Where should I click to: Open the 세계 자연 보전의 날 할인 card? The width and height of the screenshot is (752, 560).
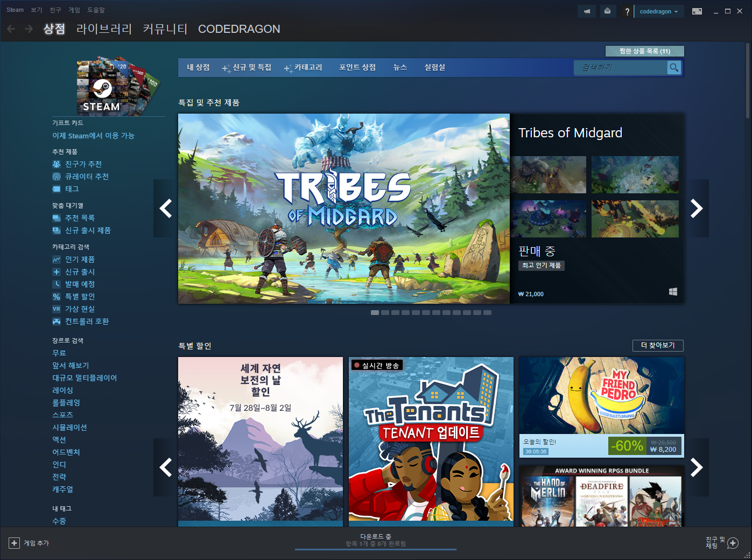click(261, 442)
